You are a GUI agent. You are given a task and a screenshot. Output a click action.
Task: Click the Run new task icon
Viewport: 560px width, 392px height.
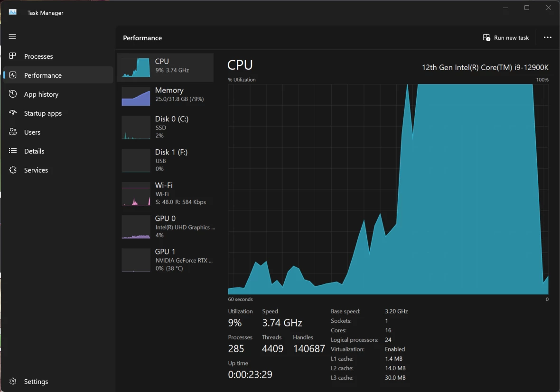[486, 37]
